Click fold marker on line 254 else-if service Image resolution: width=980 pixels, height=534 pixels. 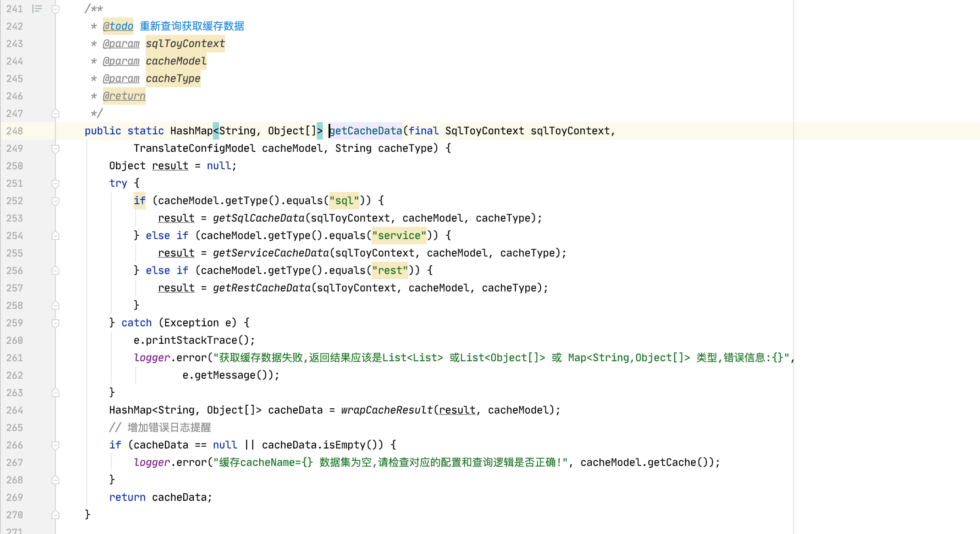point(55,236)
